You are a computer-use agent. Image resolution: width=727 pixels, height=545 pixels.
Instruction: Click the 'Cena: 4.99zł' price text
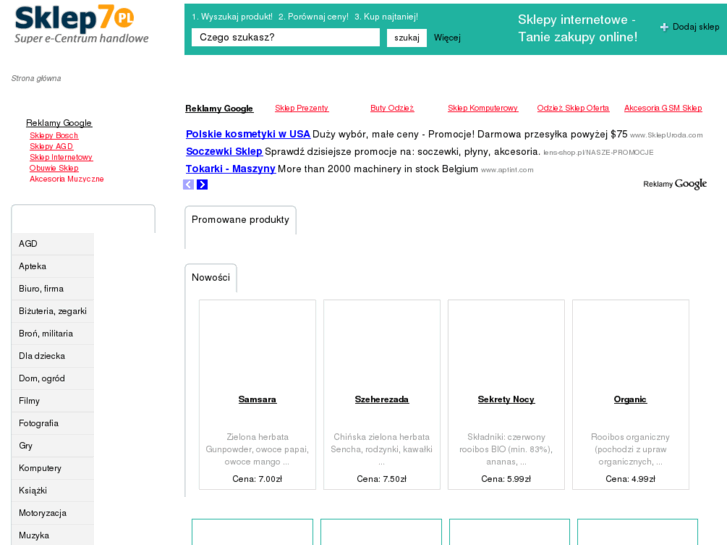pos(630,479)
